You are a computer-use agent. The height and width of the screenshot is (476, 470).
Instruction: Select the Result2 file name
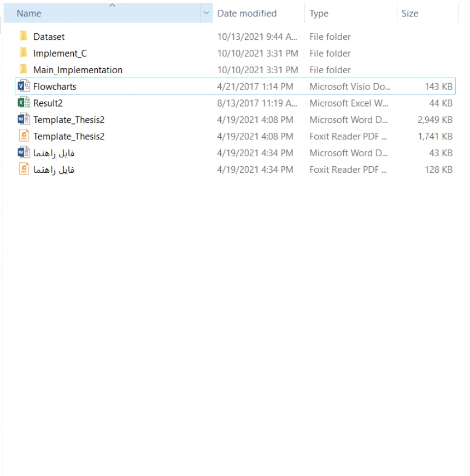click(48, 103)
